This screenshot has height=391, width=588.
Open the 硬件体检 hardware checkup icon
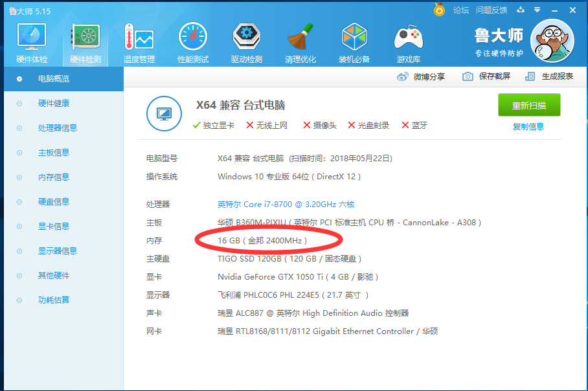point(32,43)
